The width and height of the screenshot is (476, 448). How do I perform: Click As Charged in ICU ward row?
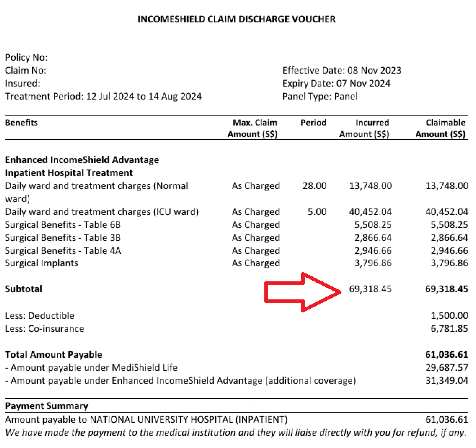tap(256, 212)
